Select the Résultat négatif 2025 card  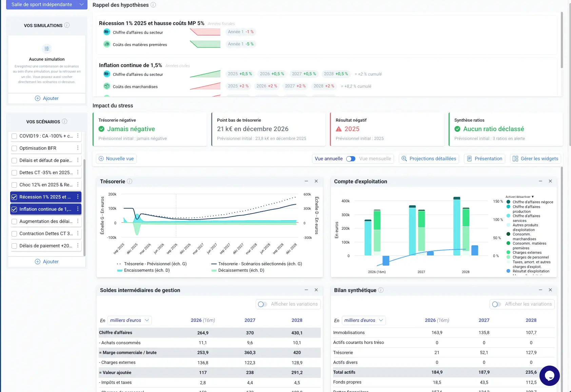tap(387, 129)
